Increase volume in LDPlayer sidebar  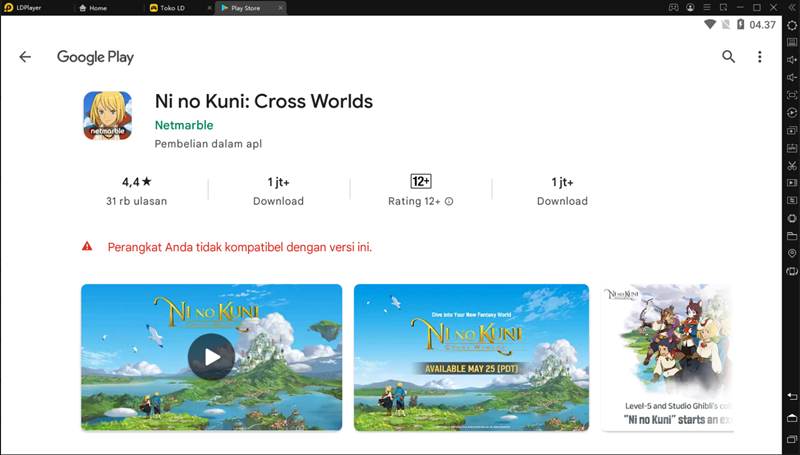click(792, 60)
